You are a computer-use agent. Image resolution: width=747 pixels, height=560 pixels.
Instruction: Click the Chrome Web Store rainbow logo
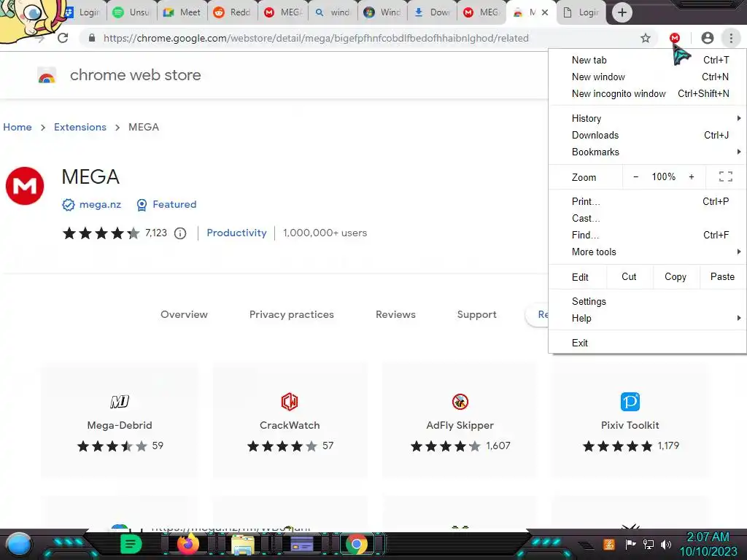pos(47,75)
